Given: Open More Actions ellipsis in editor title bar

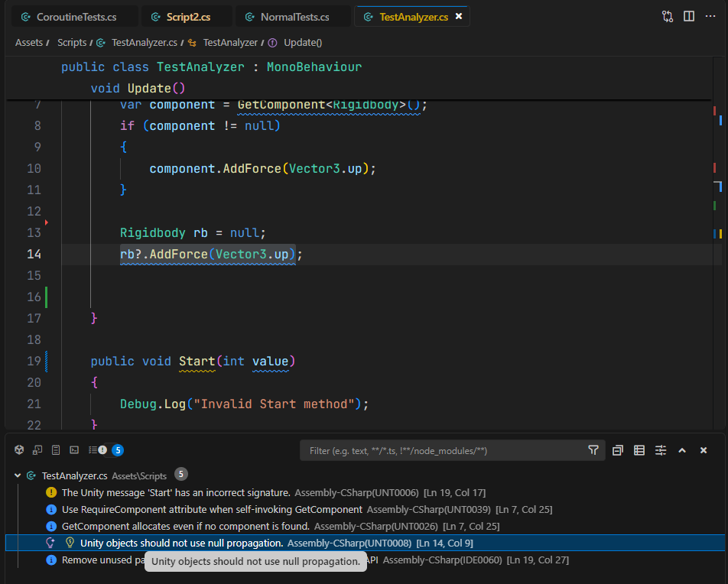Looking at the screenshot, I should pyautogui.click(x=710, y=16).
